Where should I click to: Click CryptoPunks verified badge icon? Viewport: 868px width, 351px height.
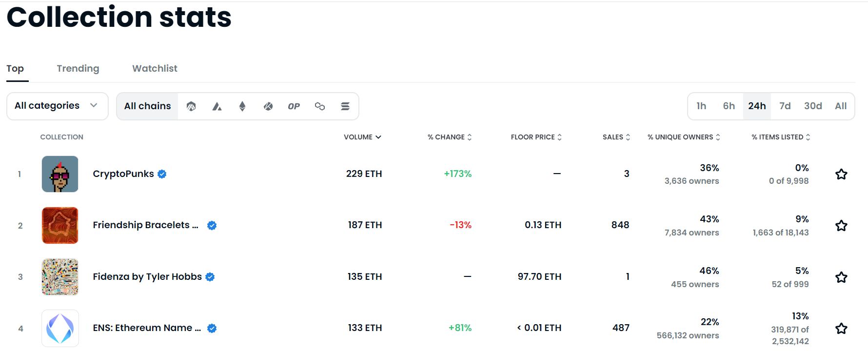162,174
